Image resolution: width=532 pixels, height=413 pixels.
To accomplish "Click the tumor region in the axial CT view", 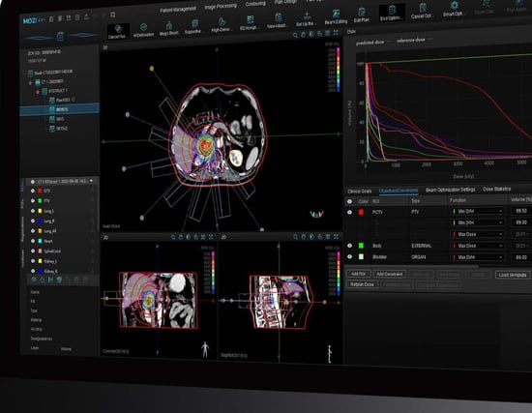I will coord(205,145).
